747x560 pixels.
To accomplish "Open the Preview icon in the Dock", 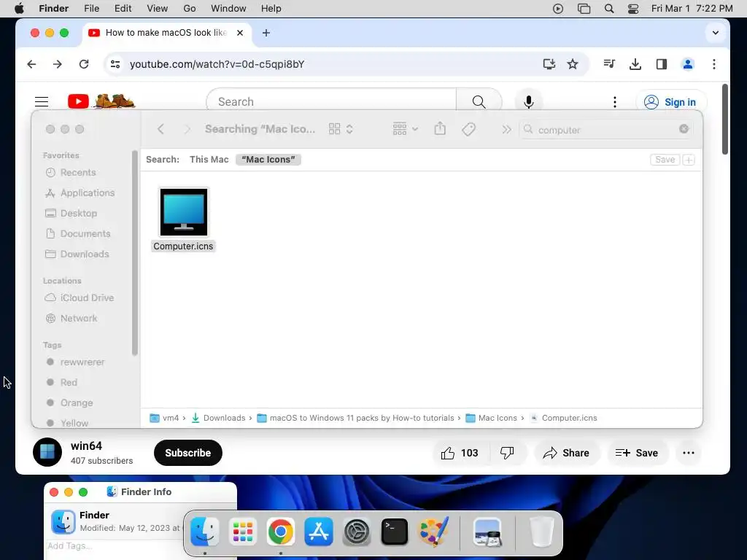I will click(487, 532).
